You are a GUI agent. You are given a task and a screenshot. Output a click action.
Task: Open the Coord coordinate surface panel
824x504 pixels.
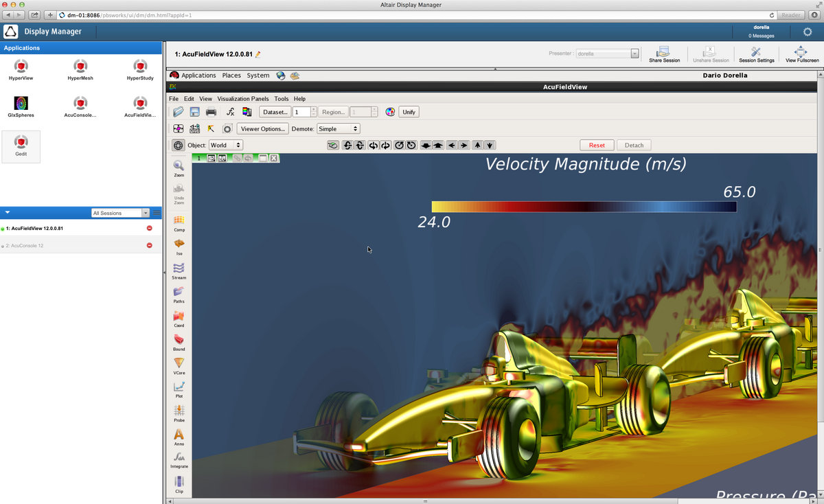tap(179, 319)
